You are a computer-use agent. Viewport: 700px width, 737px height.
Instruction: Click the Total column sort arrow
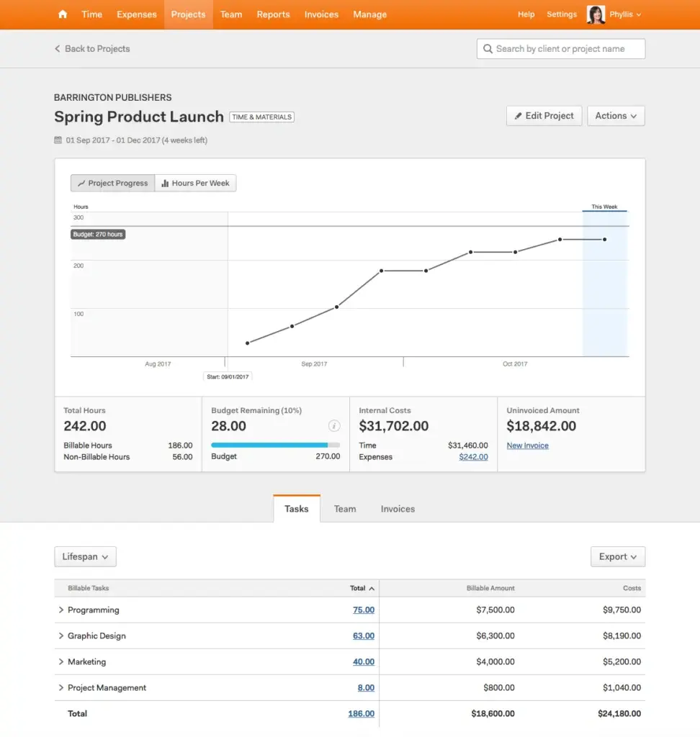tap(372, 589)
